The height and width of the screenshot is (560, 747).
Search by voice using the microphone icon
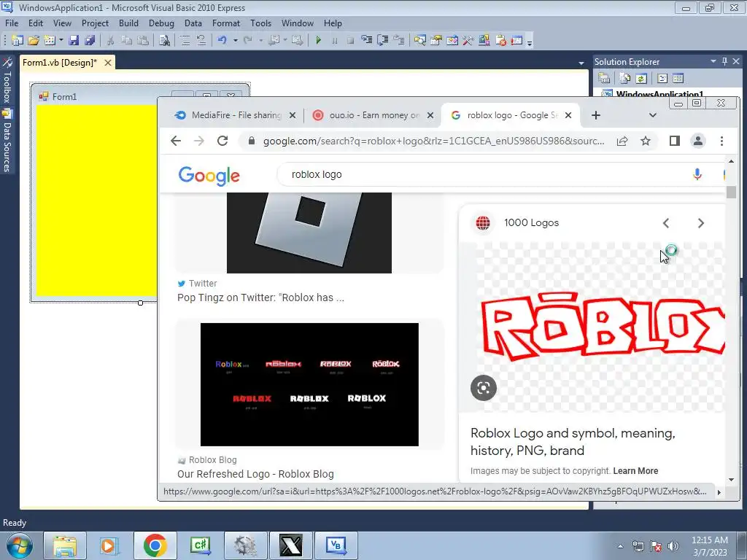pos(697,174)
